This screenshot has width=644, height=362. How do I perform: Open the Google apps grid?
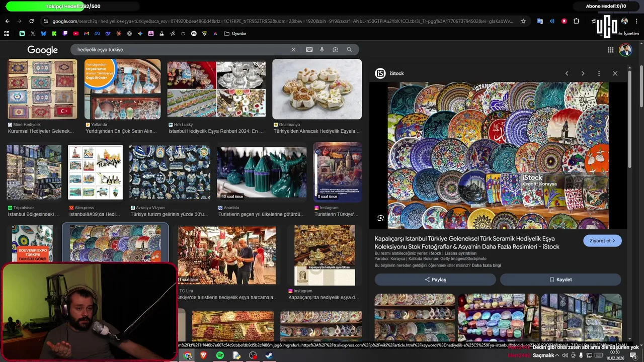[610, 50]
